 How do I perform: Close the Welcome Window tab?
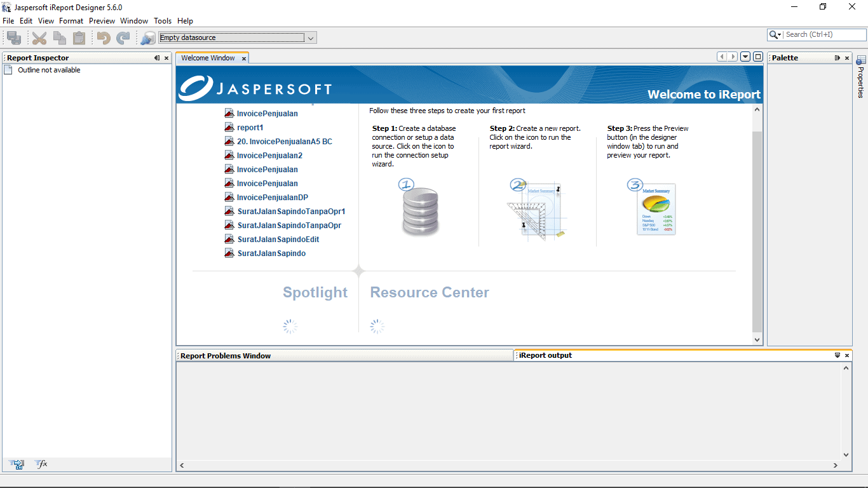pyautogui.click(x=244, y=58)
